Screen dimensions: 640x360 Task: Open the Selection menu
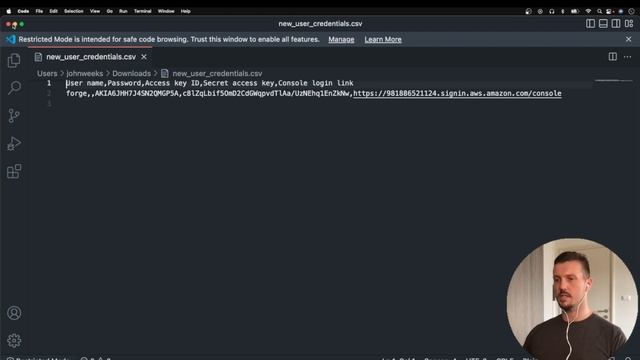(x=73, y=11)
